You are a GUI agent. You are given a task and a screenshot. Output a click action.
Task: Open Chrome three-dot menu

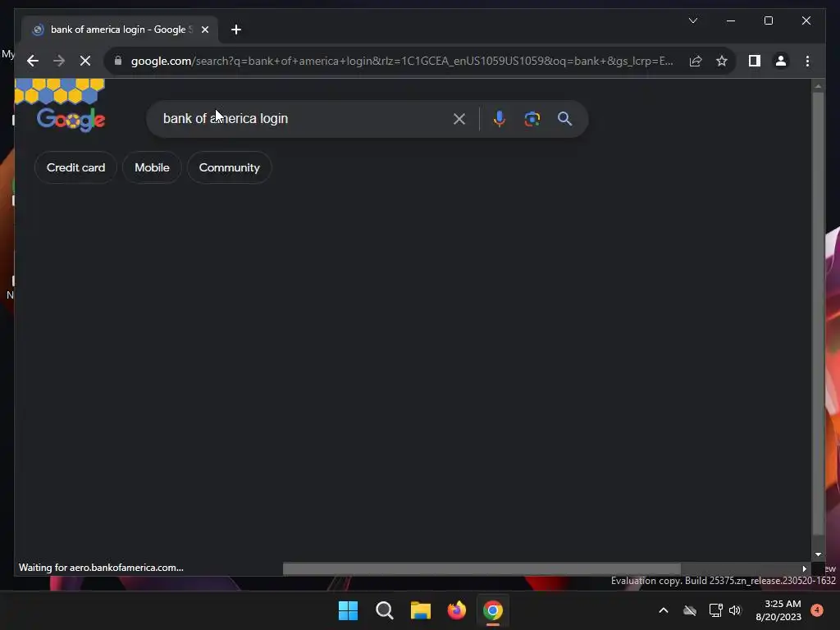(x=807, y=61)
